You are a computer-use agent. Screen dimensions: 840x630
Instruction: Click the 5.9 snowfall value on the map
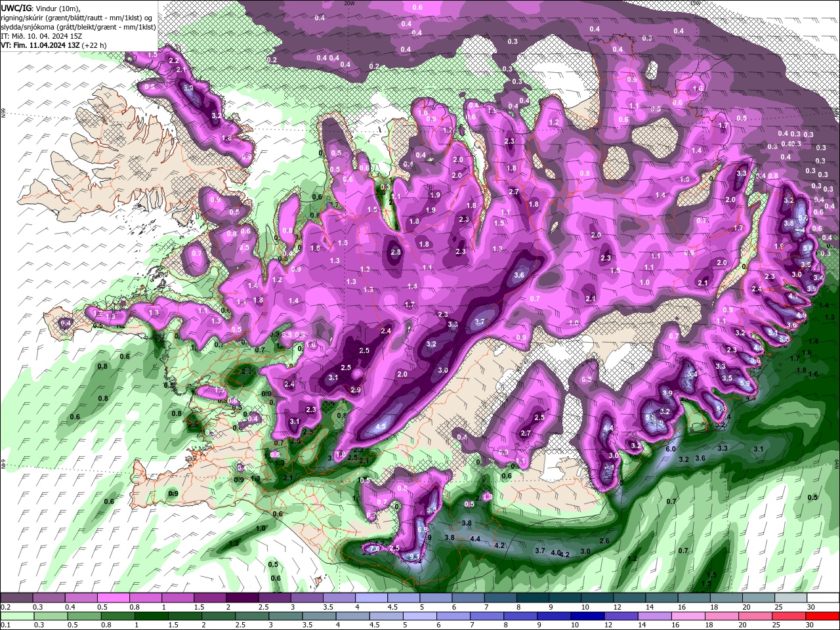(x=744, y=384)
